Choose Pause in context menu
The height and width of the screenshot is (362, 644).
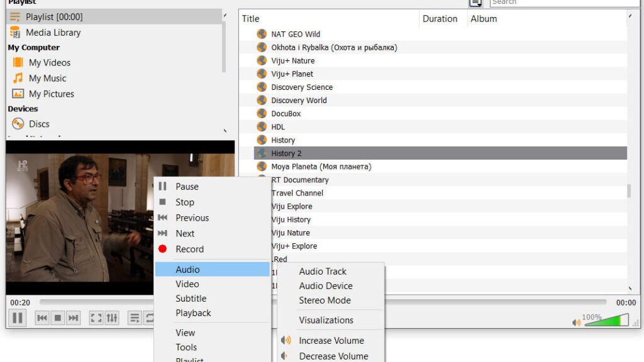tap(212, 186)
